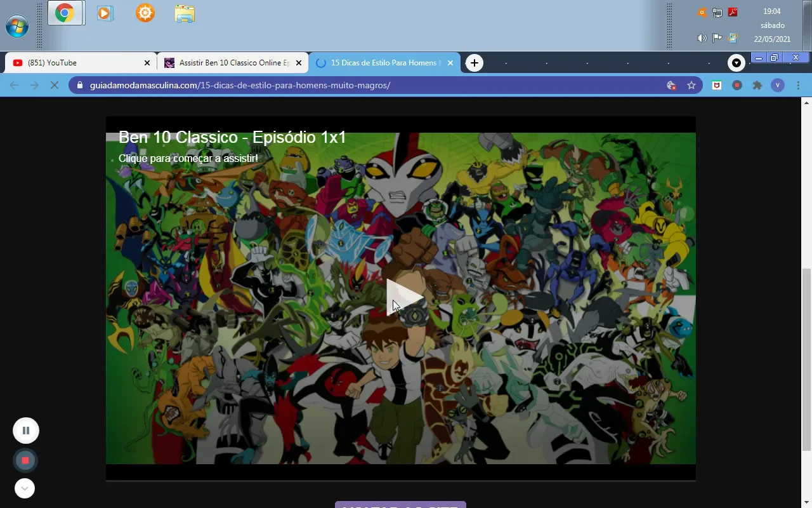Collapse the recorder controls chevron
Image resolution: width=812 pixels, height=508 pixels.
(25, 488)
